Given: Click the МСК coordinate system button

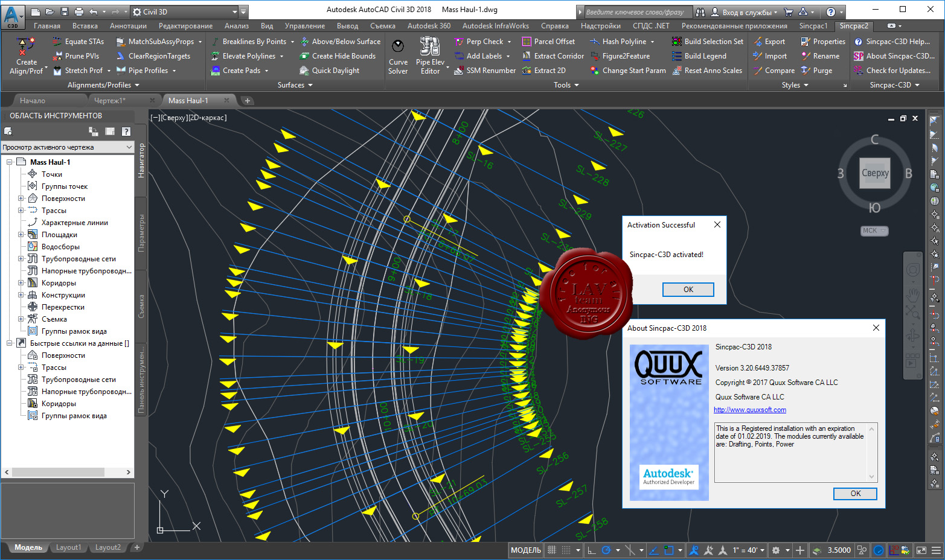Looking at the screenshot, I should 873,231.
